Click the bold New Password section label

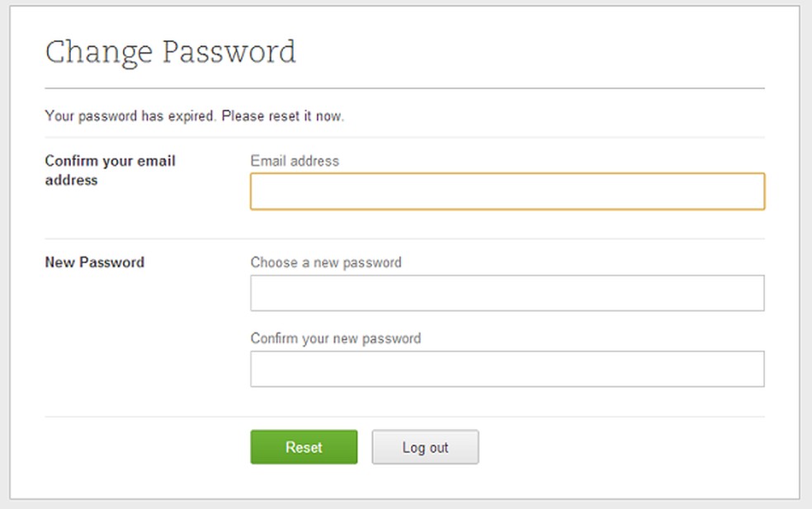[x=94, y=262]
